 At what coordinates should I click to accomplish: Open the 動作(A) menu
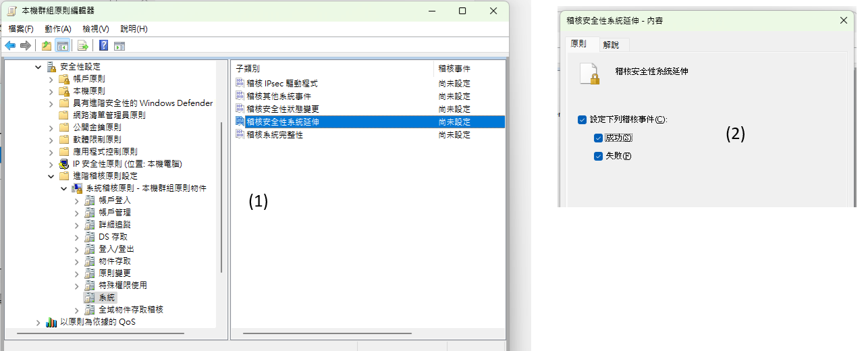[58, 28]
